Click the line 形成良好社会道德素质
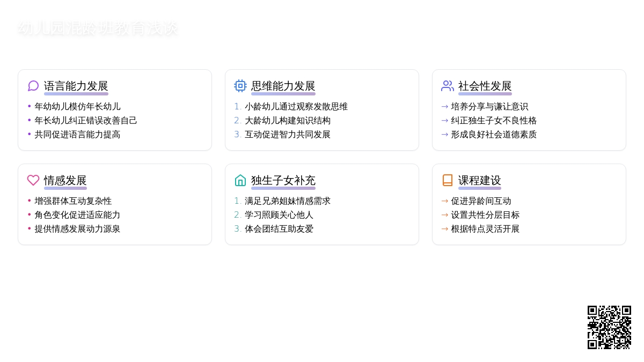The image size is (644, 362). (x=494, y=134)
